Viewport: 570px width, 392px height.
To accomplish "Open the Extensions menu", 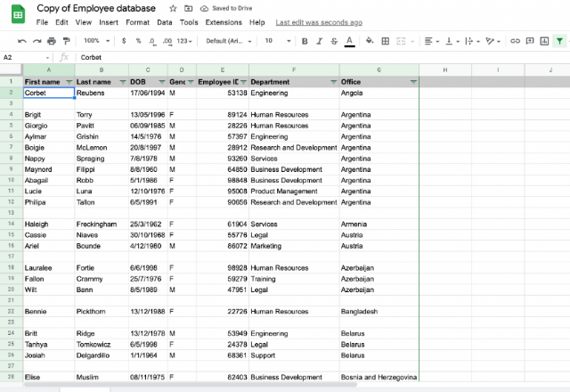I will (224, 22).
